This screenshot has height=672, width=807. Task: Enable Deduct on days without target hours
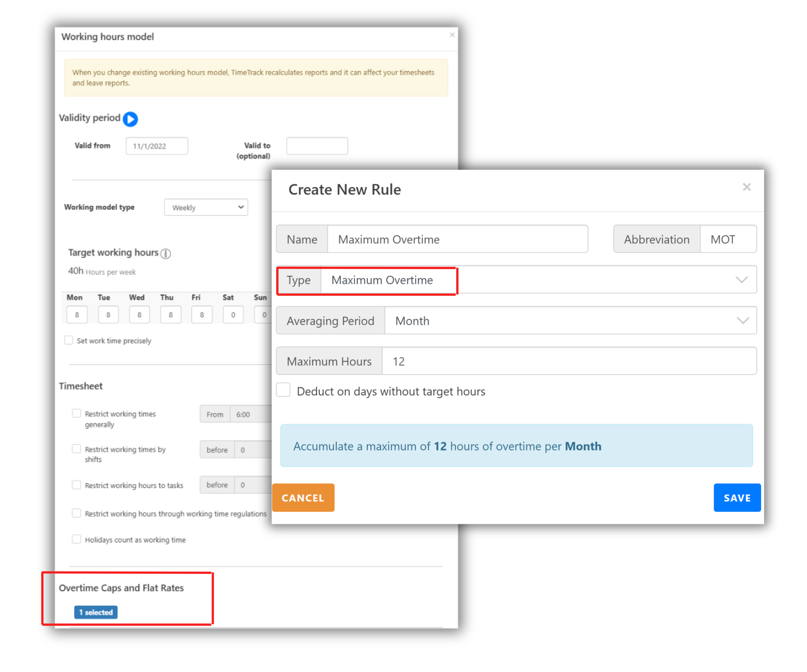tap(284, 390)
